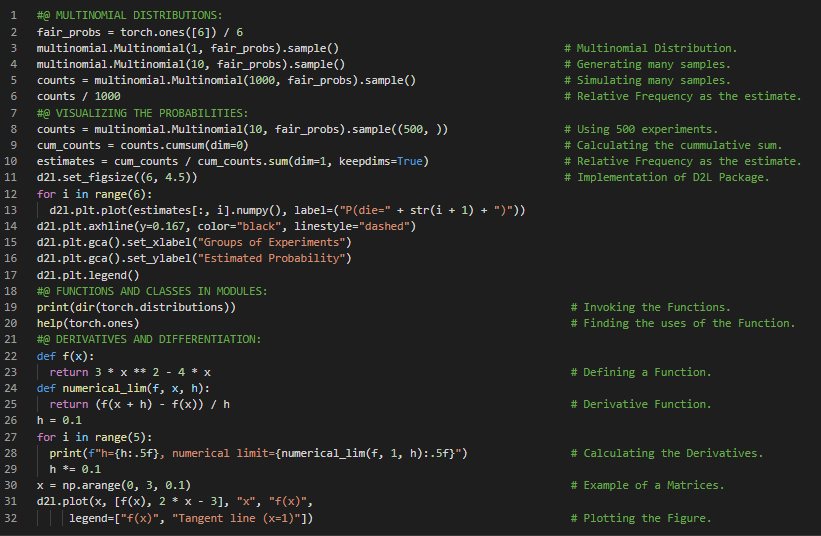Click the '#@ MULTINOMIAL DISTRIBUTIONS:' header comment
The height and width of the screenshot is (536, 821).
point(129,15)
